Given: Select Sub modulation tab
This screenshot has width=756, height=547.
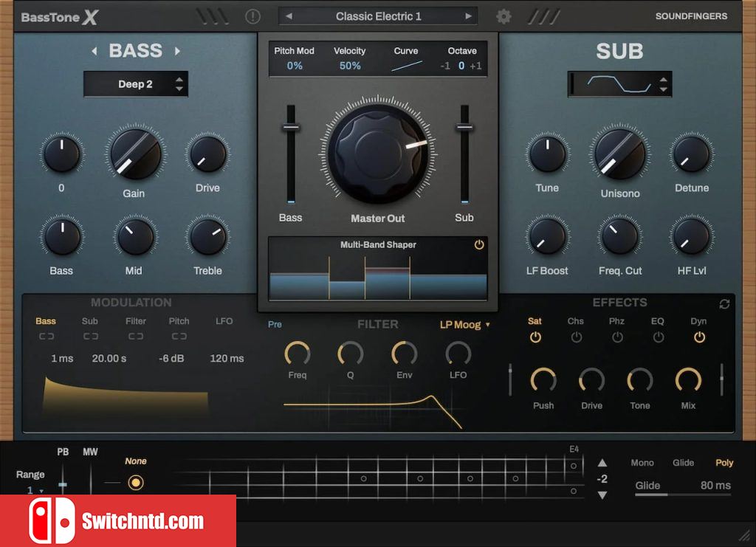Looking at the screenshot, I should coord(89,321).
